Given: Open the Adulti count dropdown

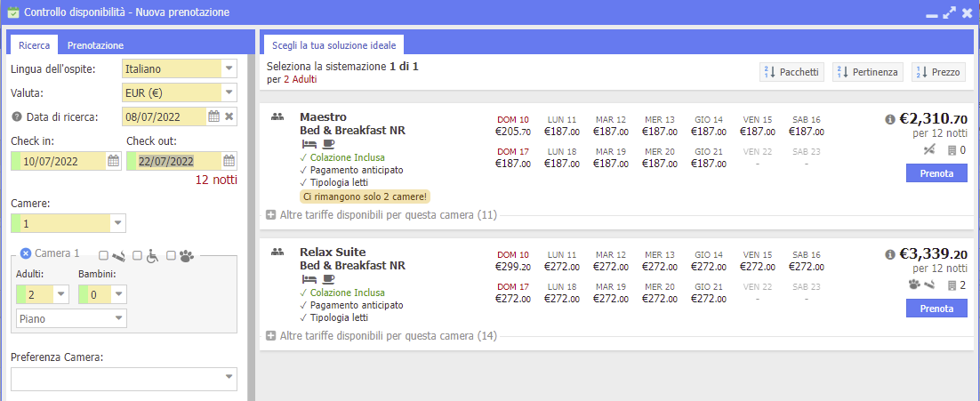Looking at the screenshot, I should point(60,294).
